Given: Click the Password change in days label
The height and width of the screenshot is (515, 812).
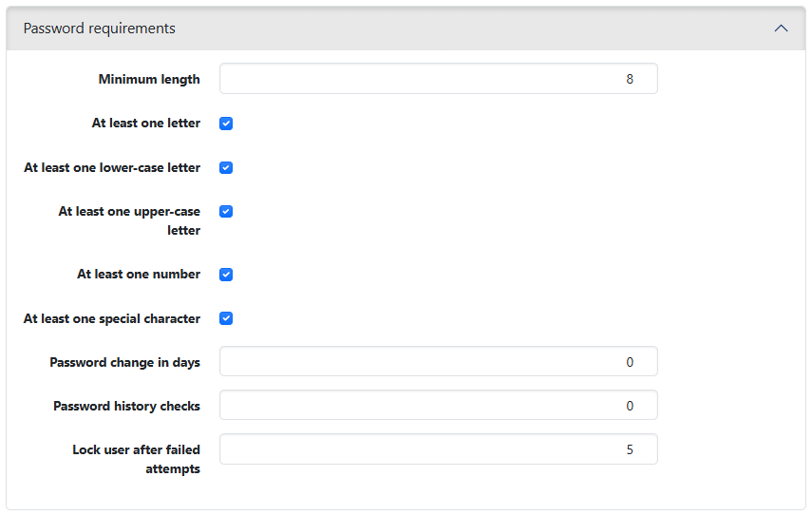Looking at the screenshot, I should [124, 362].
